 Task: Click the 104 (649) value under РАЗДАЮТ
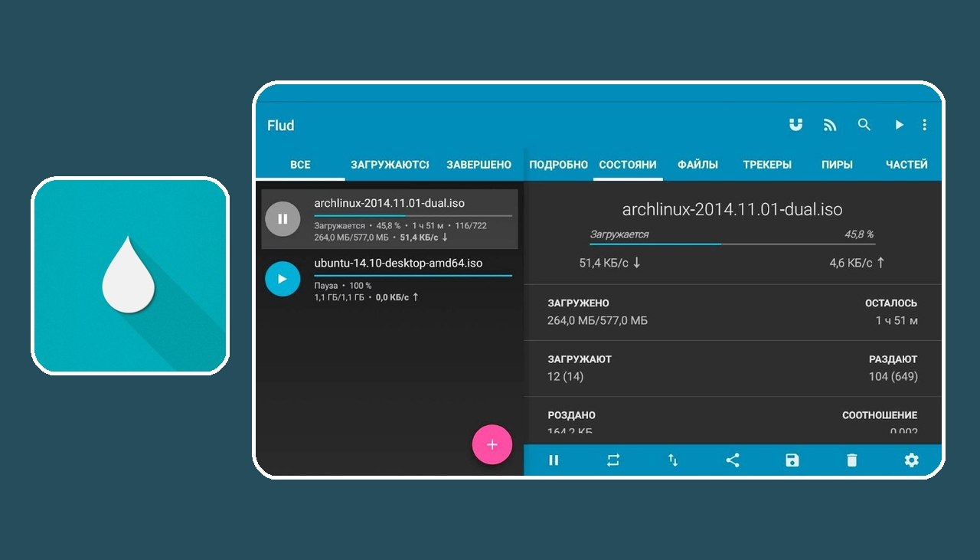pos(893,376)
